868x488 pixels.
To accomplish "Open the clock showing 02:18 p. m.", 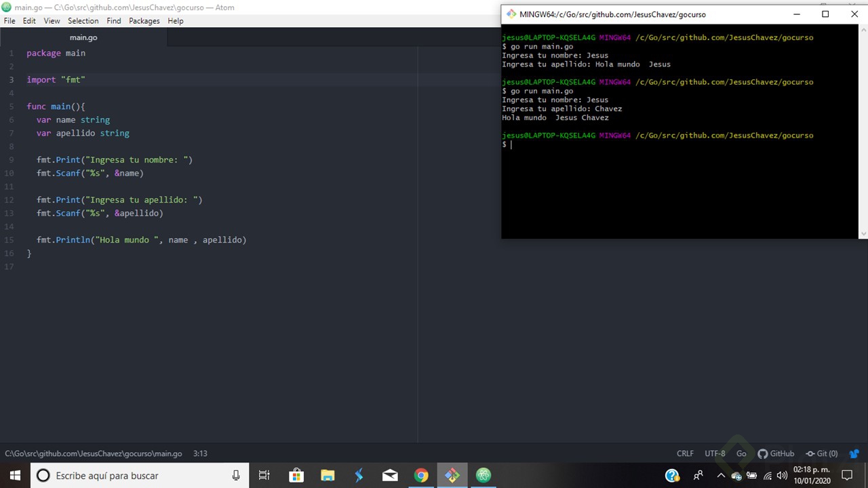I will 812,475.
